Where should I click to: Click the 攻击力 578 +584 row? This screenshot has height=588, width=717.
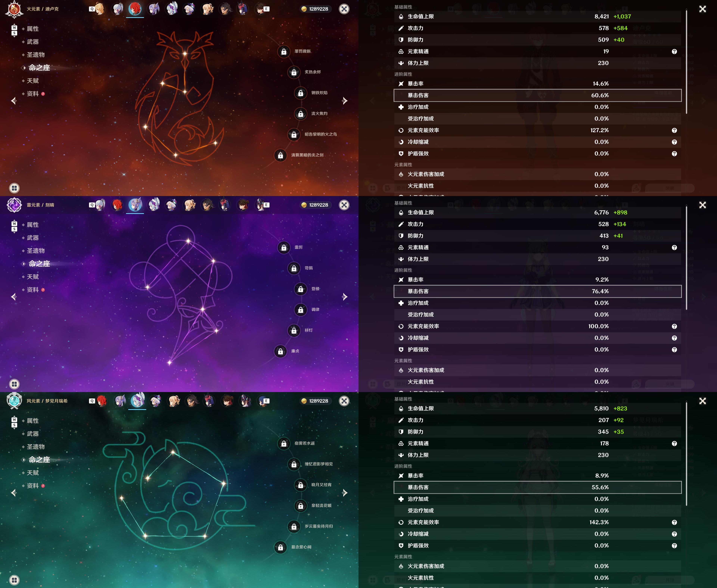coord(537,28)
